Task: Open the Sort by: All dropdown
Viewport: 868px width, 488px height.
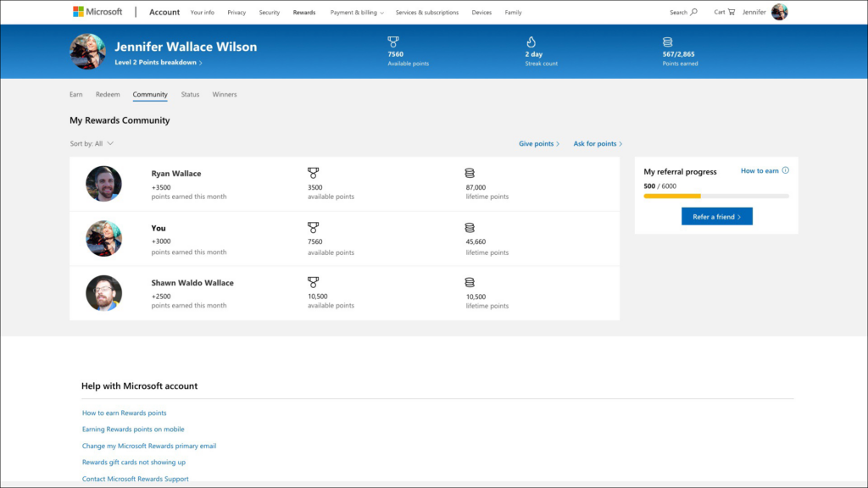Action: pos(92,143)
